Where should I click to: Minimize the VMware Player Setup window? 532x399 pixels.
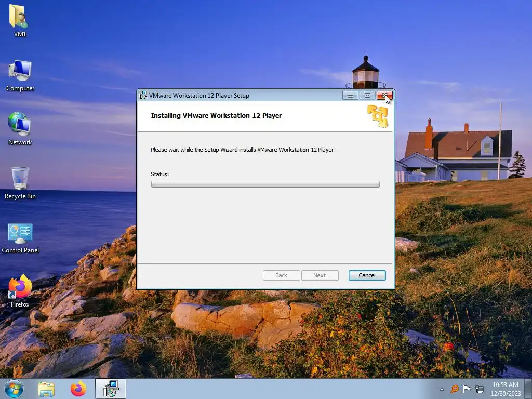point(350,96)
